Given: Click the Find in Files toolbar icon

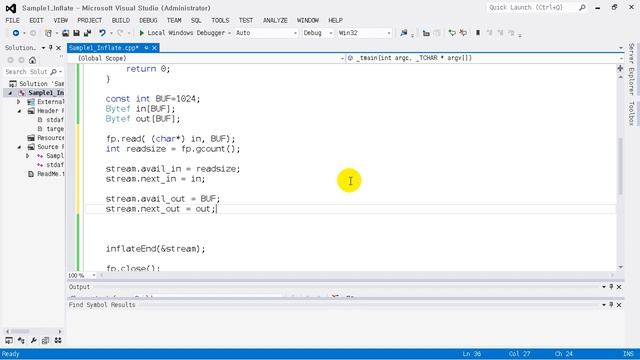Looking at the screenshot, I should pos(404,33).
